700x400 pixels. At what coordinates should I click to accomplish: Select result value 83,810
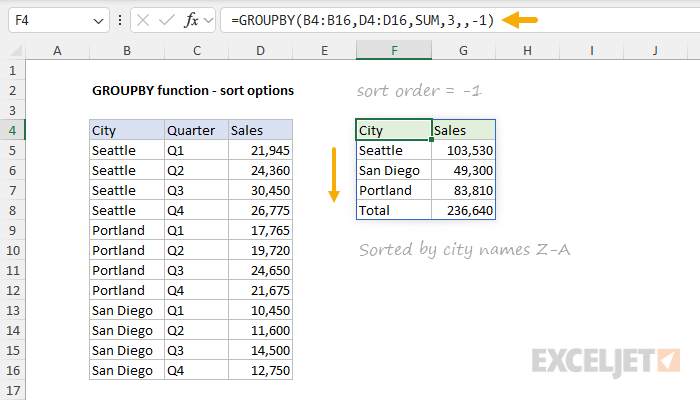[x=463, y=191]
